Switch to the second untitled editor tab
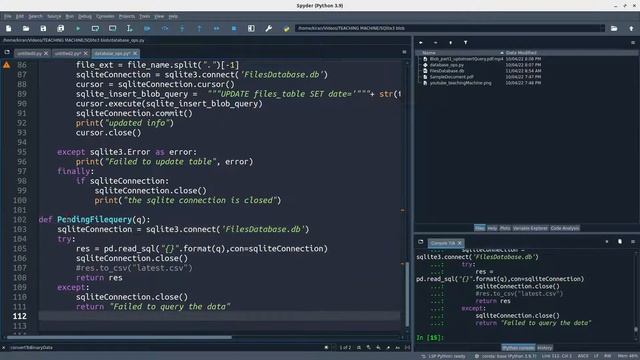This screenshot has height=360, width=640. (x=68, y=53)
